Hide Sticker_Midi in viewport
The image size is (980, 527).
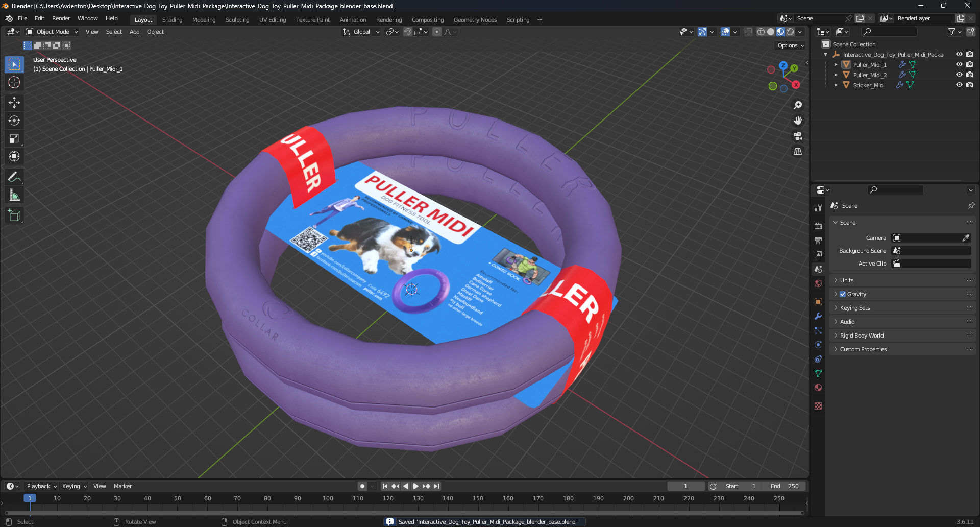point(959,85)
